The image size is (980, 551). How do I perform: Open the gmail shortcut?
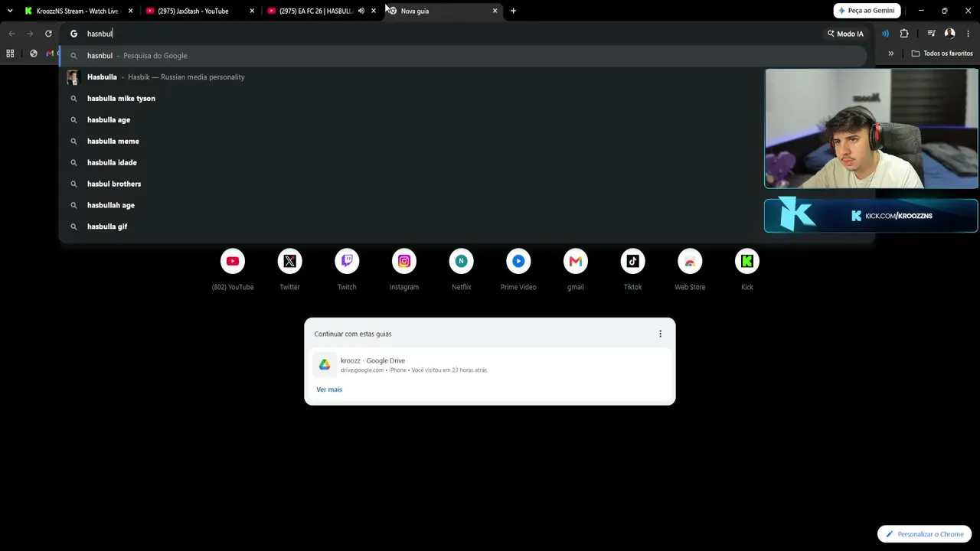(x=576, y=262)
